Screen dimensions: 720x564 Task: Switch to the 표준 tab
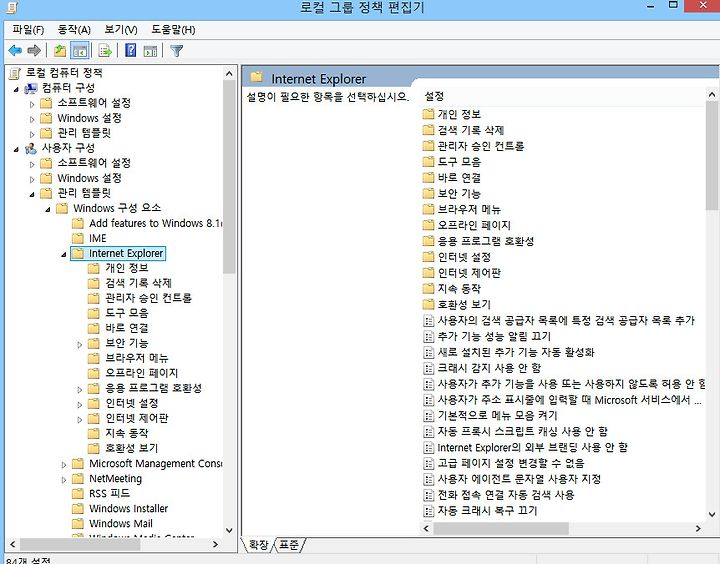click(x=289, y=545)
